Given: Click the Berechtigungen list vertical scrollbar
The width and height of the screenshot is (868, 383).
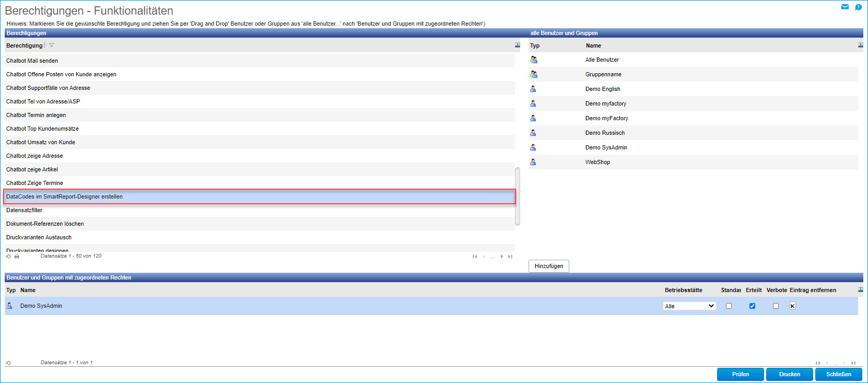Looking at the screenshot, I should point(518,196).
